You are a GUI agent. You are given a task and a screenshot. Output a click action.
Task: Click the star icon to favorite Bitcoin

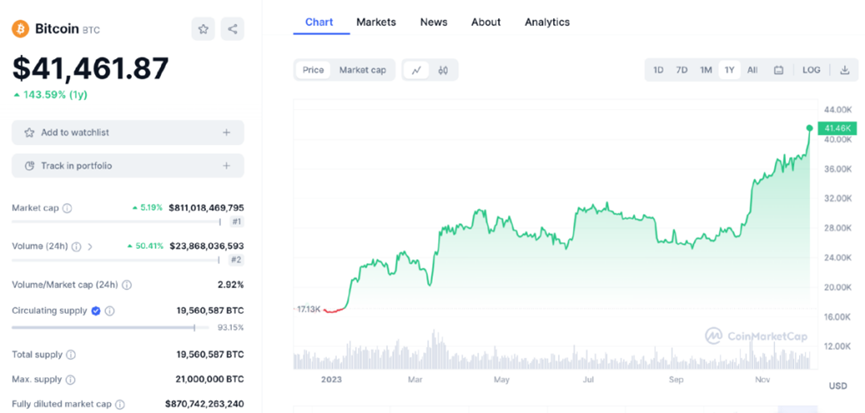204,29
